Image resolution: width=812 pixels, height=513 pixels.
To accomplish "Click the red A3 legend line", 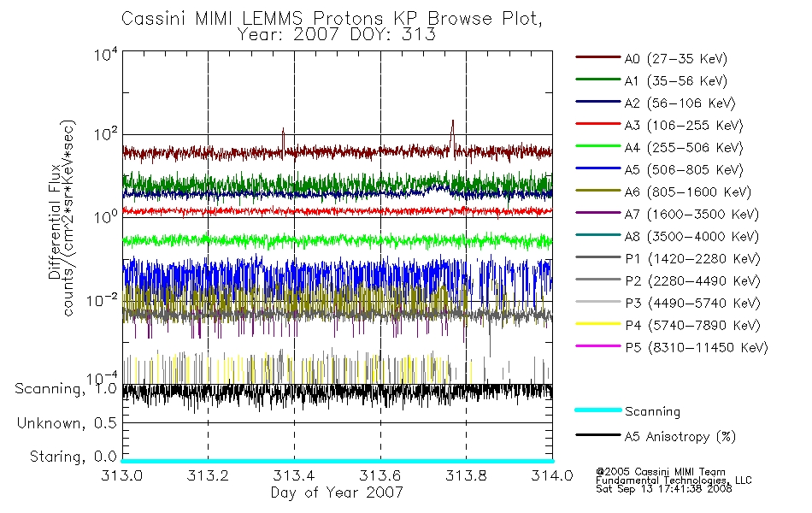I will point(598,124).
